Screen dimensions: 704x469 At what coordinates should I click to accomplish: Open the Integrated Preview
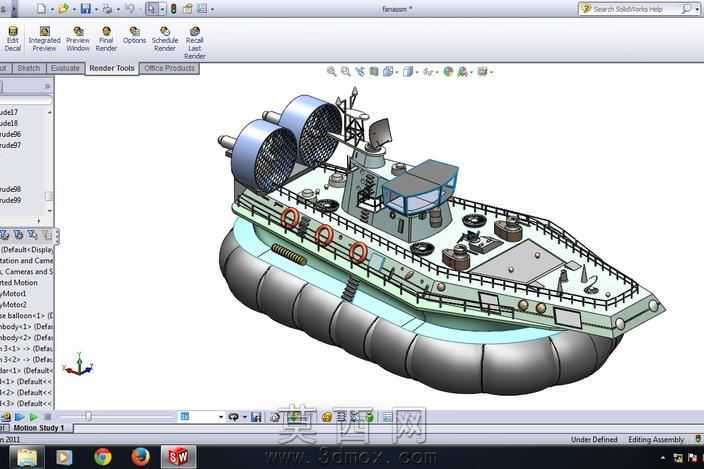click(x=44, y=38)
